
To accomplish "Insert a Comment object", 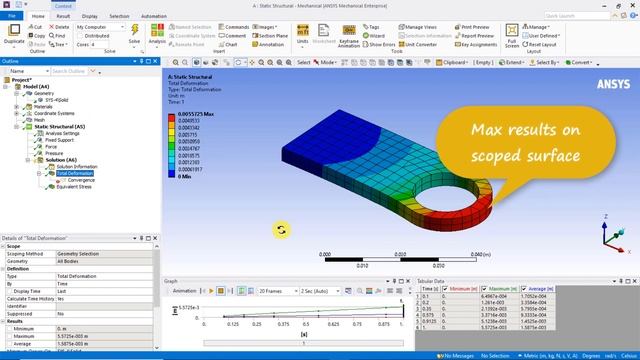I will 232,36.
